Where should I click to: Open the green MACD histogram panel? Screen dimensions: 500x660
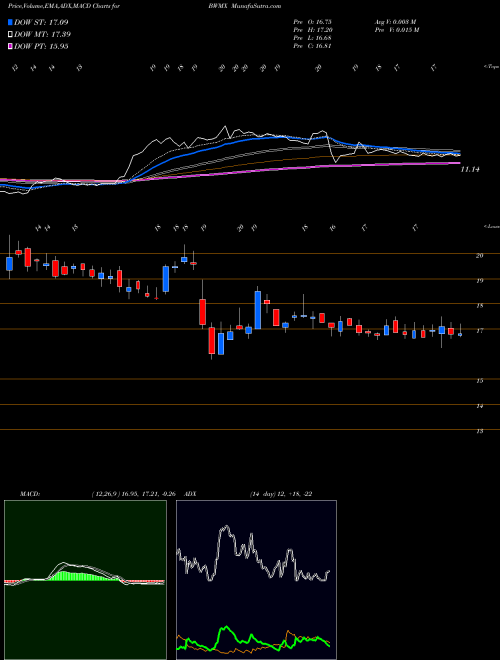tap(85, 580)
